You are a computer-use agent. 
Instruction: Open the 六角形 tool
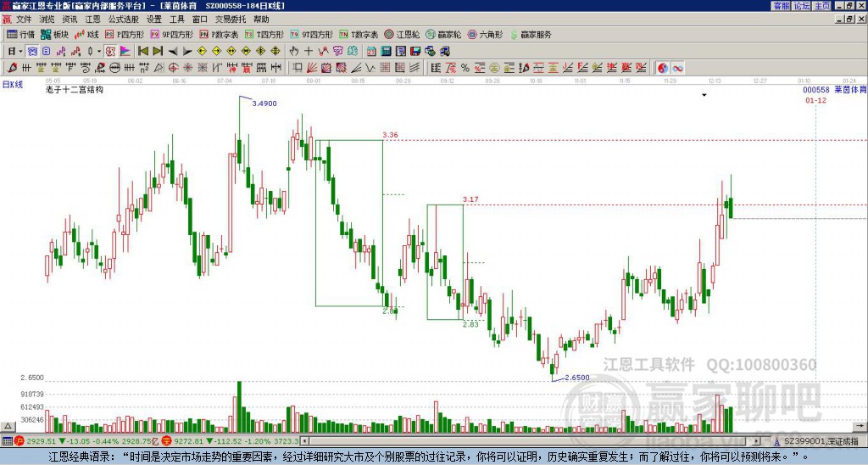click(485, 34)
